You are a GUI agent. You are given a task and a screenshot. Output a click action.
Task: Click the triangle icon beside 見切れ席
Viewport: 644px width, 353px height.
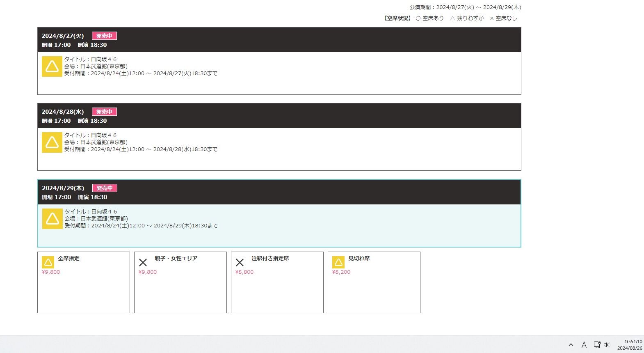(338, 262)
